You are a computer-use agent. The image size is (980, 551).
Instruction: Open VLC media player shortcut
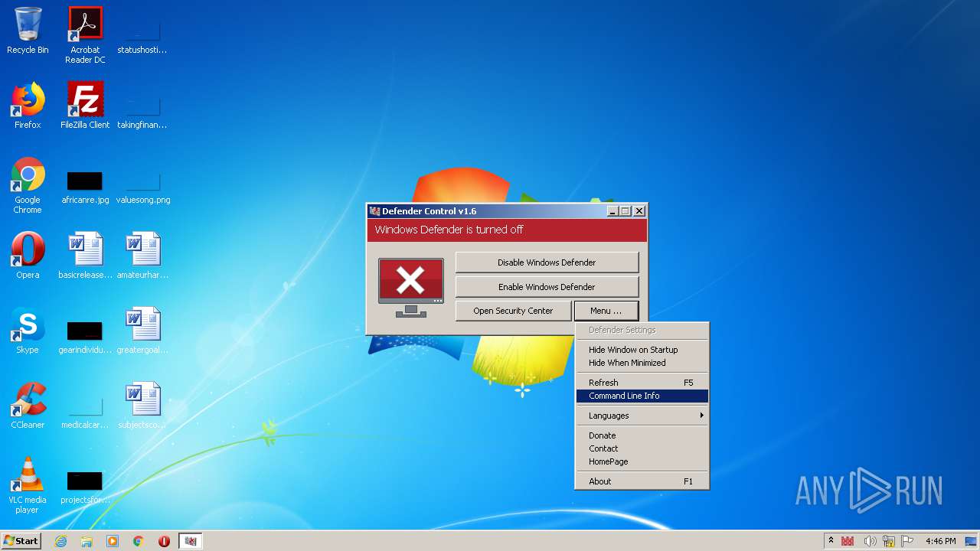(28, 485)
